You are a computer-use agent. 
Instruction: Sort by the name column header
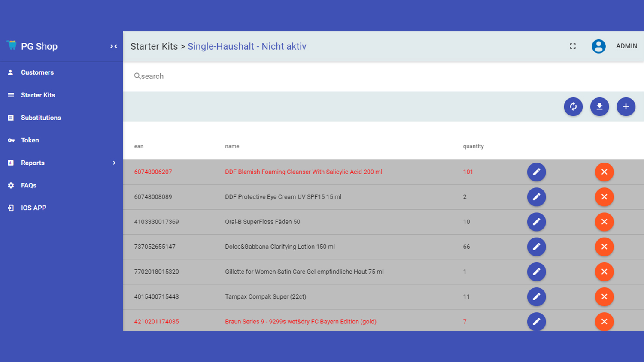(x=232, y=146)
